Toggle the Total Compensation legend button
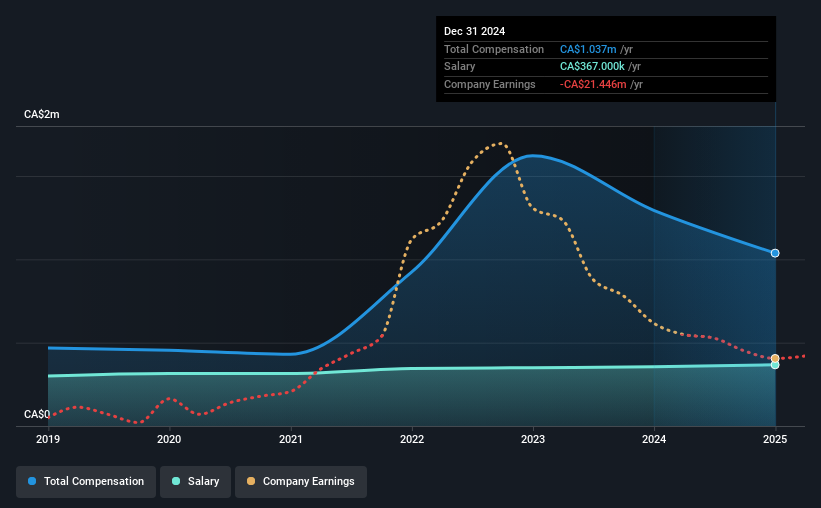821x508 pixels. point(86,482)
